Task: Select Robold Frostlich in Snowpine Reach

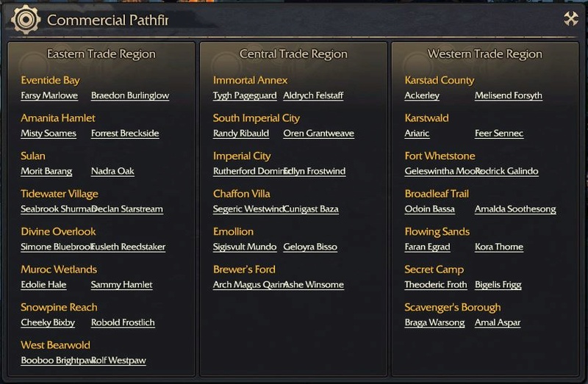Action: pos(123,322)
